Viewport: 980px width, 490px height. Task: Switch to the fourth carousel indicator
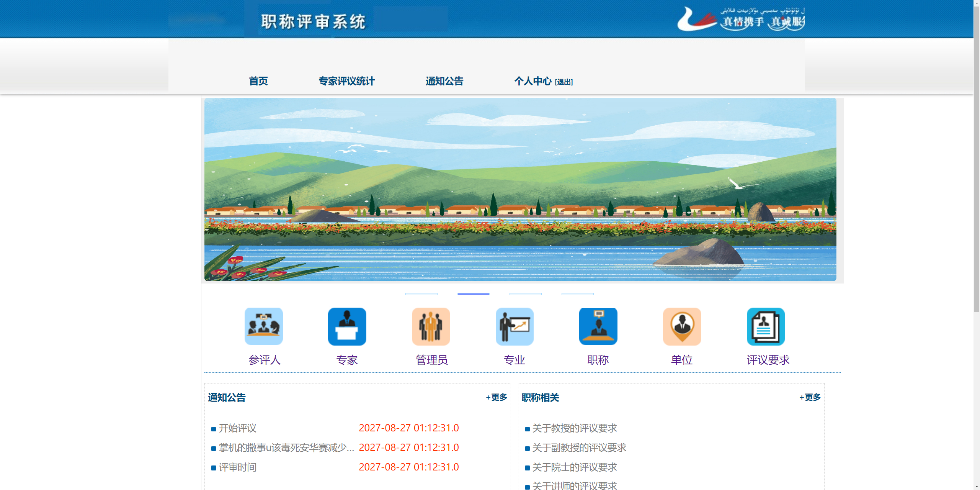(577, 294)
